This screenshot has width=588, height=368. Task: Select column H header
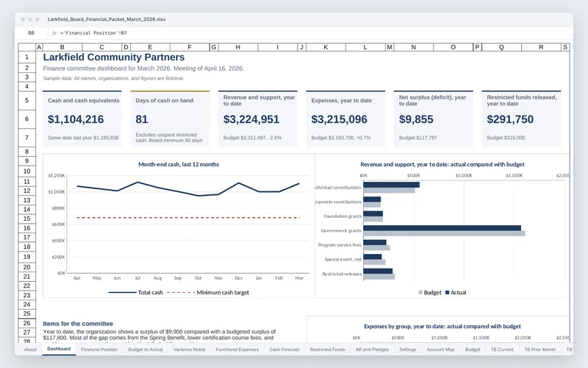237,47
